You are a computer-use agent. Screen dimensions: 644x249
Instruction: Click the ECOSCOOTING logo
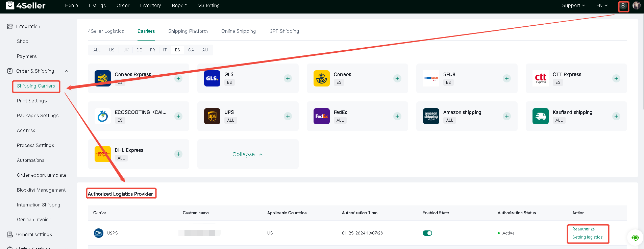click(103, 116)
